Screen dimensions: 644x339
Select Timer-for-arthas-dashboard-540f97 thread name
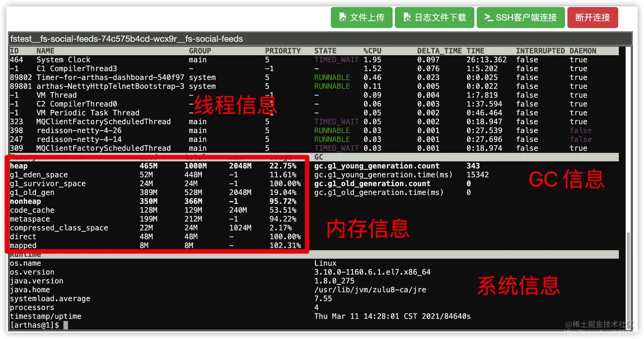pyautogui.click(x=110, y=78)
